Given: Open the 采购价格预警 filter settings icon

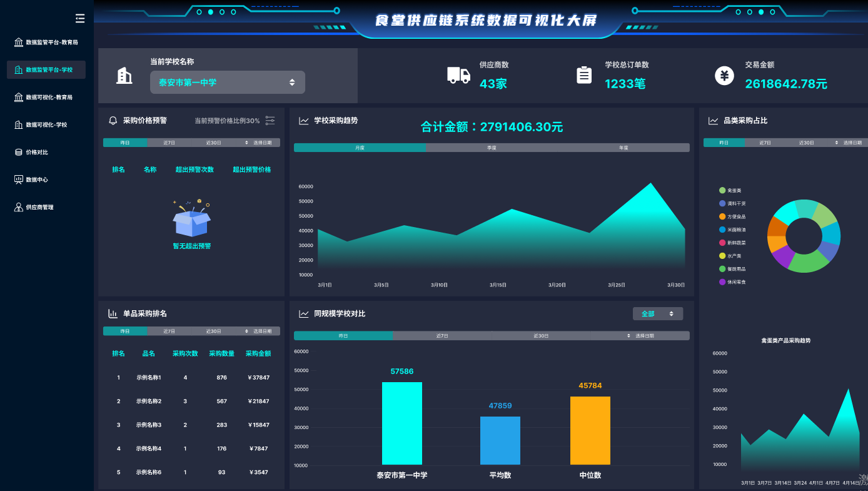Looking at the screenshot, I should pos(270,121).
